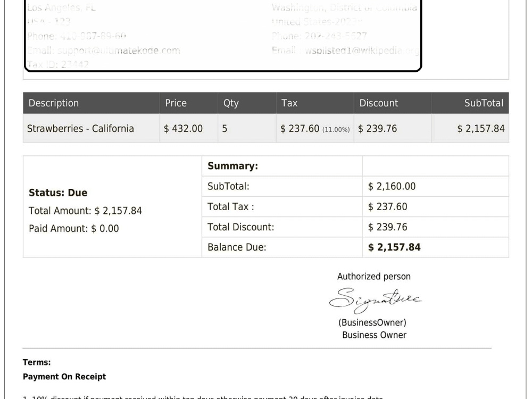Click summary Total Tax value $ 237.60
This screenshot has width=532, height=399.
pos(387,206)
